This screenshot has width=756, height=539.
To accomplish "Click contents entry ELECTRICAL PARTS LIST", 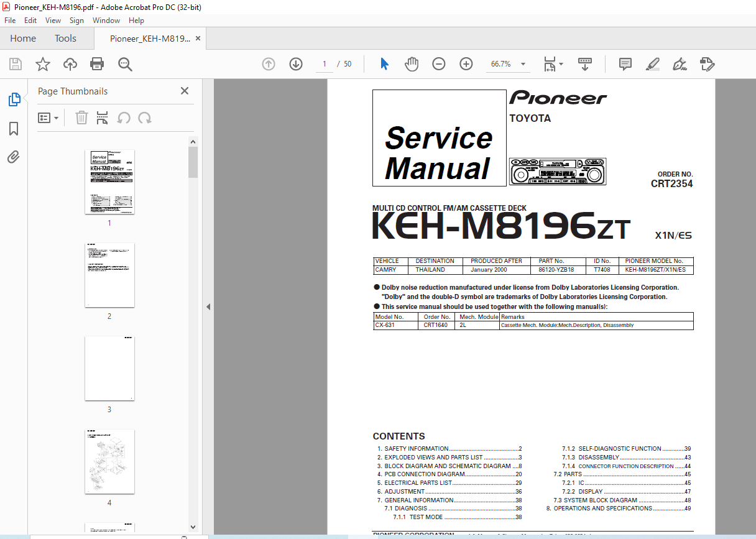I will click(x=449, y=483).
